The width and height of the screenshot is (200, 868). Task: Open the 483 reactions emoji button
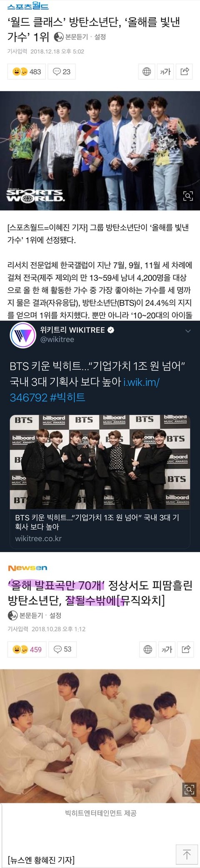point(27,72)
